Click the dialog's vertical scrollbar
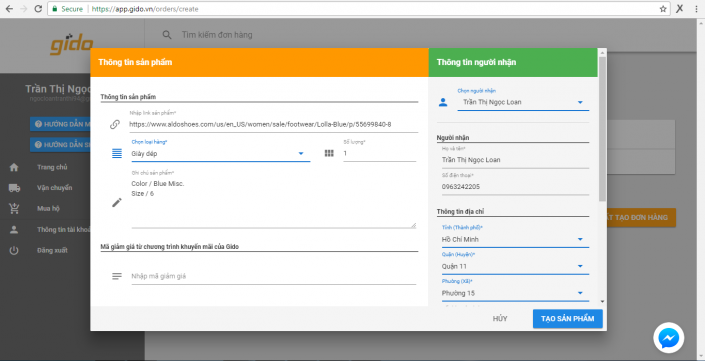Viewport: 705px width, 361px height. tap(602, 129)
